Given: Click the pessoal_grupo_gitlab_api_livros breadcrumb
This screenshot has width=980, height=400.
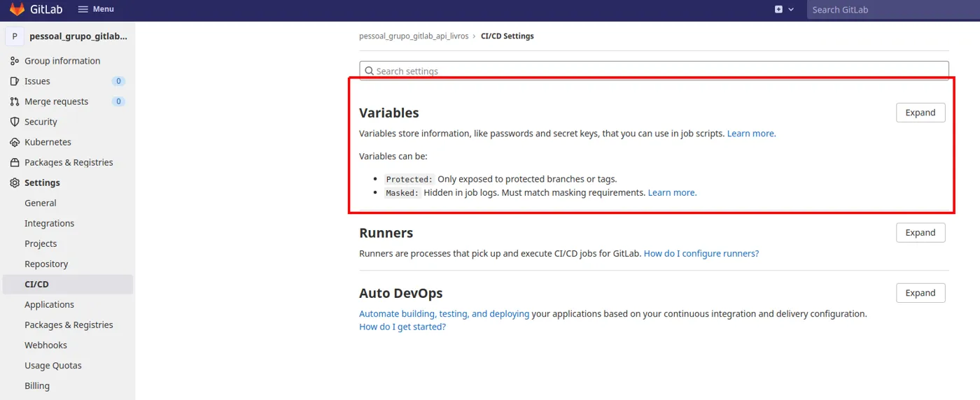Looking at the screenshot, I should (x=414, y=36).
